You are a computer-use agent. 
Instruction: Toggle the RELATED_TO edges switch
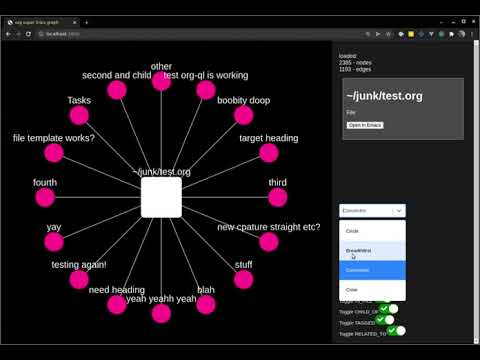(396, 331)
